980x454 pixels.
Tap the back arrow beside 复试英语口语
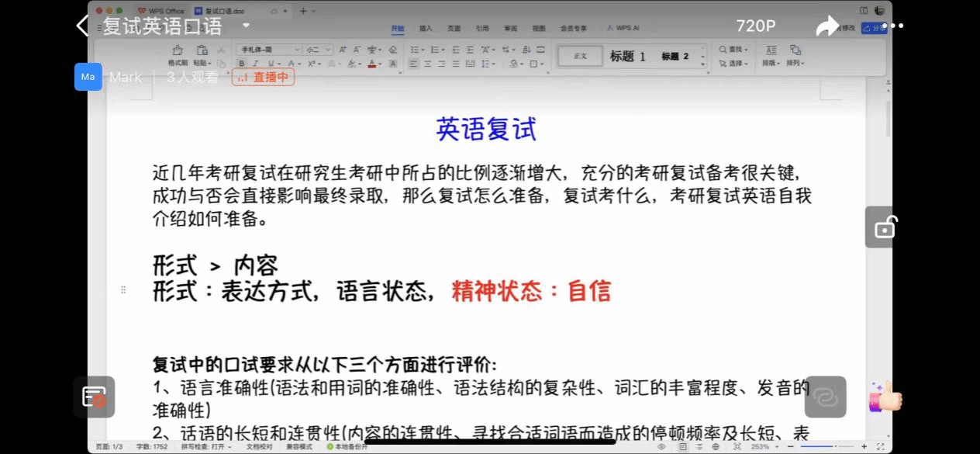click(83, 26)
